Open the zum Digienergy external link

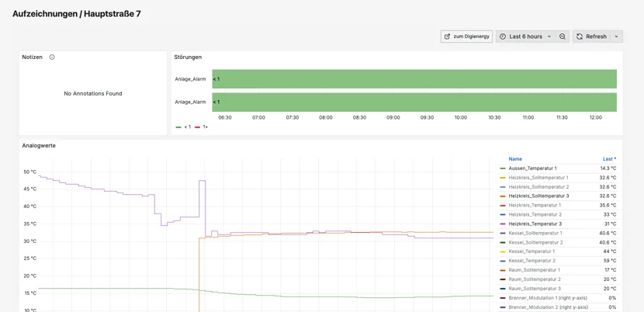click(466, 36)
